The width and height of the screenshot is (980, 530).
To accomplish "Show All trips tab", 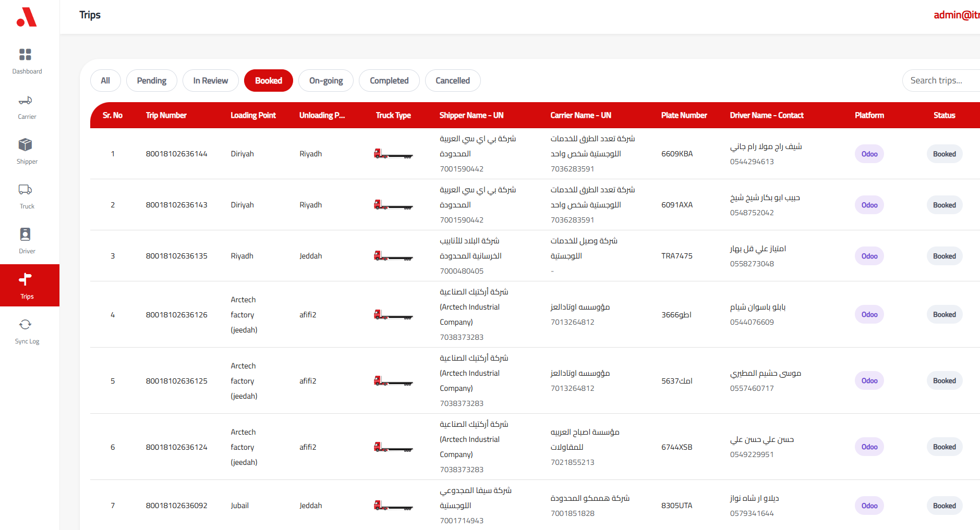I will tap(105, 80).
